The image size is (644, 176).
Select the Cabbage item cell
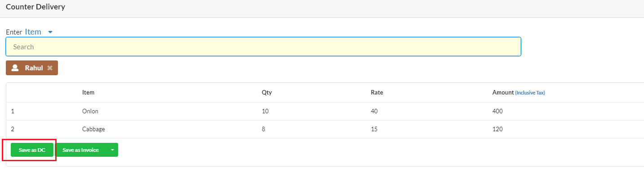(93, 129)
